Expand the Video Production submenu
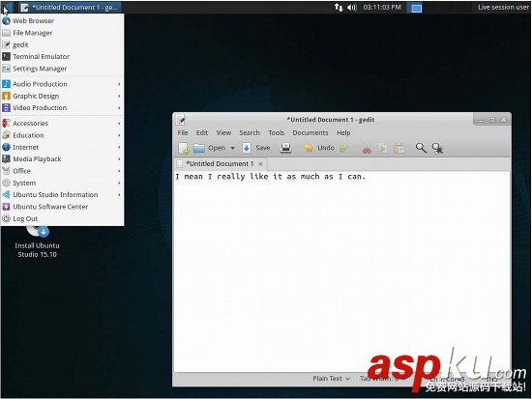532x399 pixels. [x=63, y=108]
